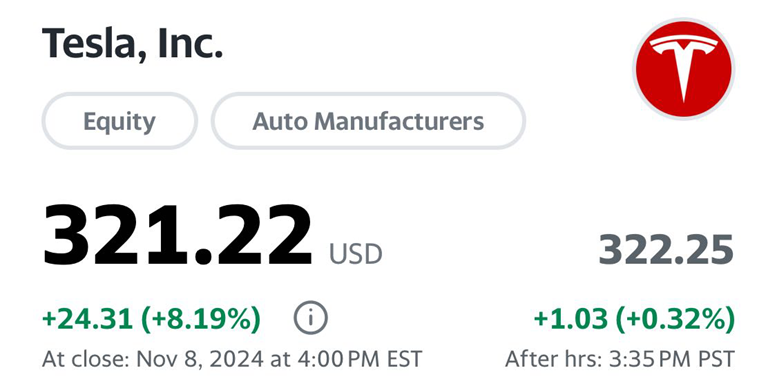Image resolution: width=777 pixels, height=390 pixels.
Task: Click the word 'Inc.' in the title
Action: point(190,43)
